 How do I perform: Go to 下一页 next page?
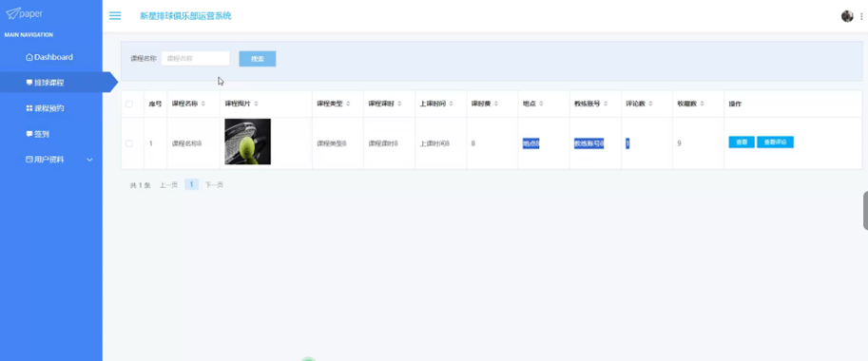point(214,185)
